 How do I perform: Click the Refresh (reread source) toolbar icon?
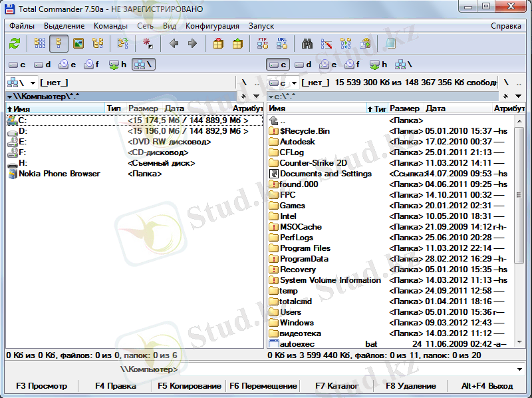pyautogui.click(x=15, y=44)
